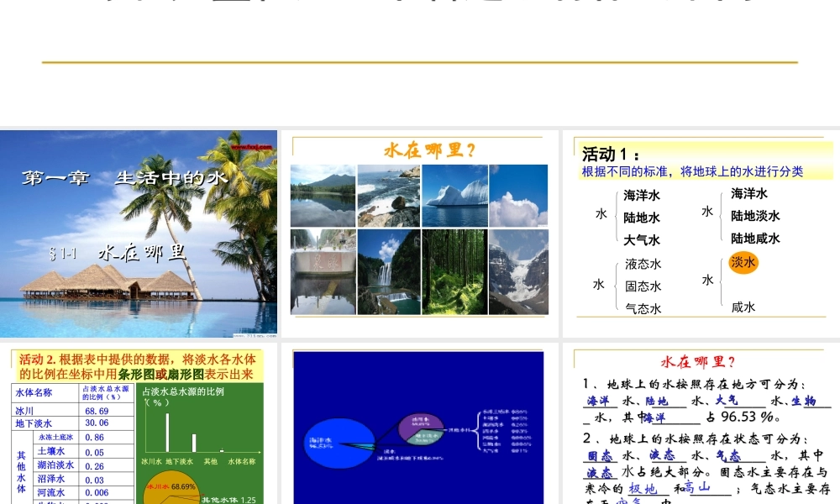Click the orange 淡水 highlighted label
The height and width of the screenshot is (504, 840).
tap(743, 262)
